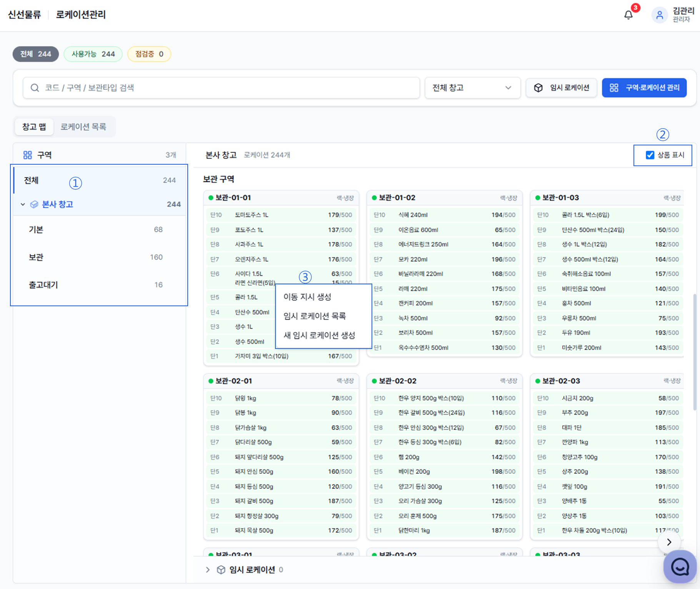Open the notification bell
Image resolution: width=700 pixels, height=589 pixels.
pos(628,15)
